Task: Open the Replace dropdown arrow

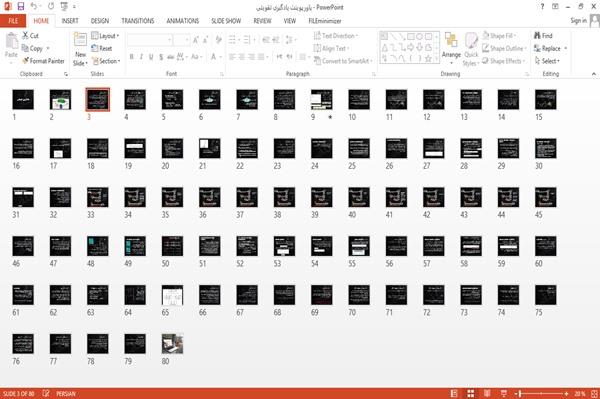Action: tap(566, 49)
